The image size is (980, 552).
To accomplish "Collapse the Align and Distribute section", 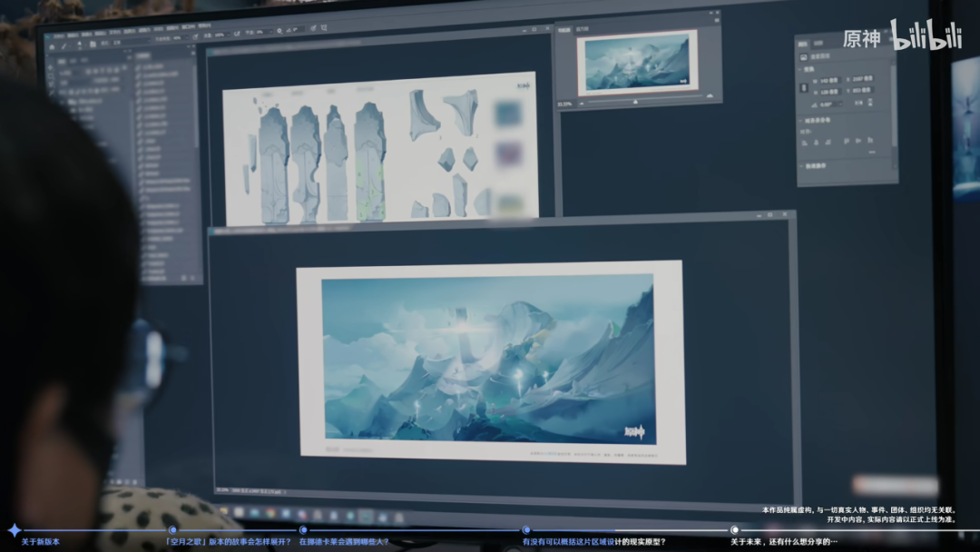I will coord(800,121).
